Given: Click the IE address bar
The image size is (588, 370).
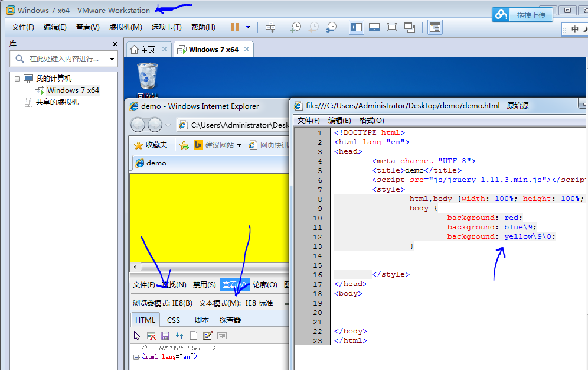Looking at the screenshot, I should [x=233, y=125].
